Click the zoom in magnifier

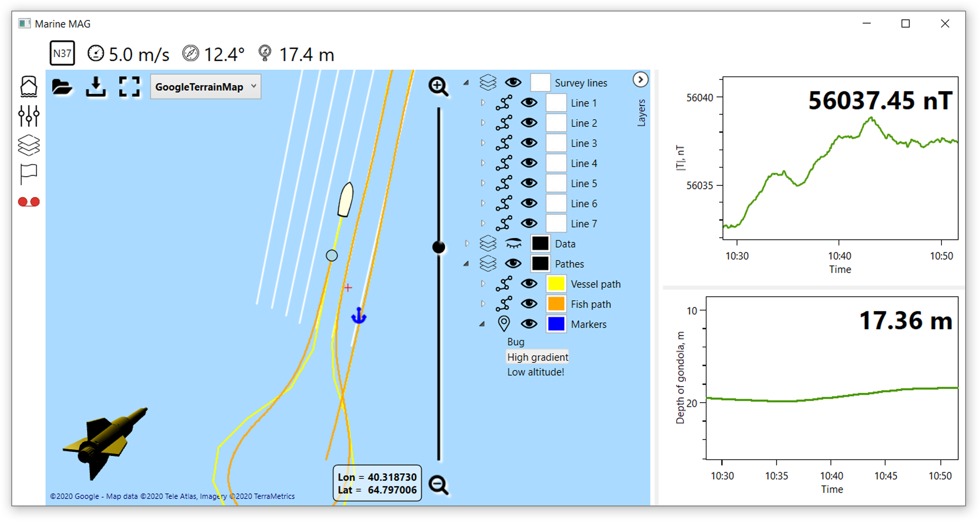pos(438,86)
